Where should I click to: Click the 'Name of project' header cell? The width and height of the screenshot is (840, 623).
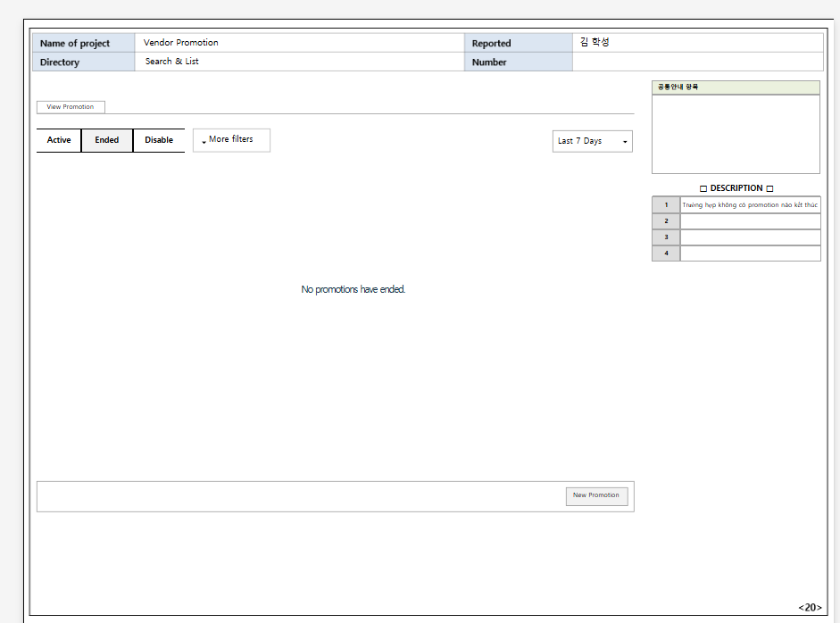84,43
